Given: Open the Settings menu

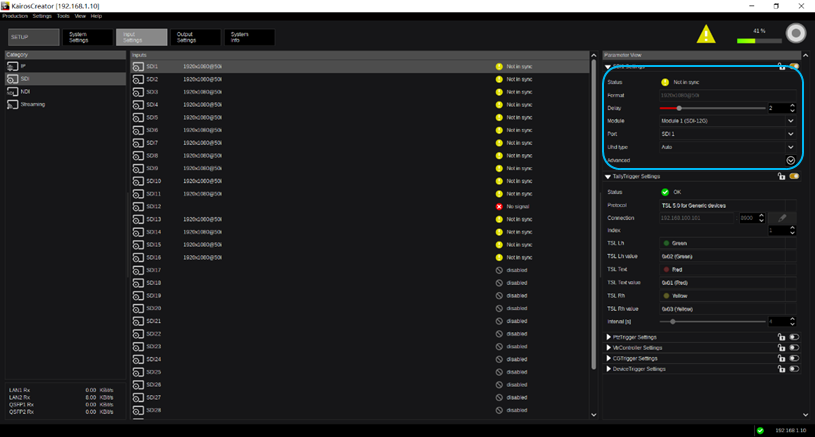Looking at the screenshot, I should (x=42, y=16).
